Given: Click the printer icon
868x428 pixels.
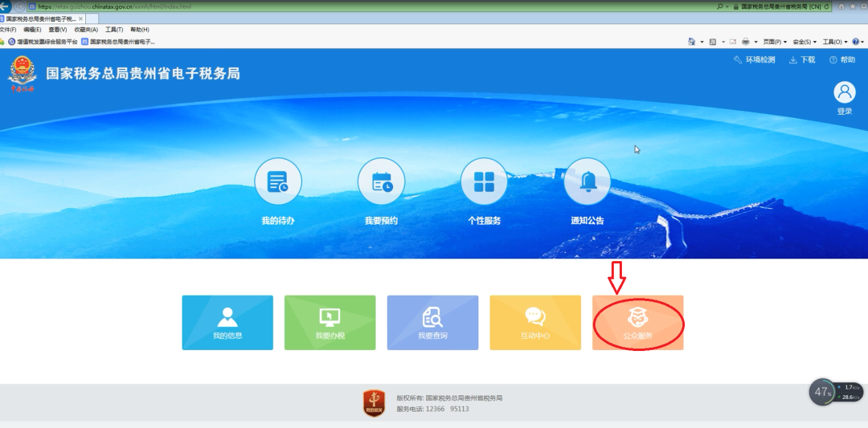Looking at the screenshot, I should click(x=746, y=42).
